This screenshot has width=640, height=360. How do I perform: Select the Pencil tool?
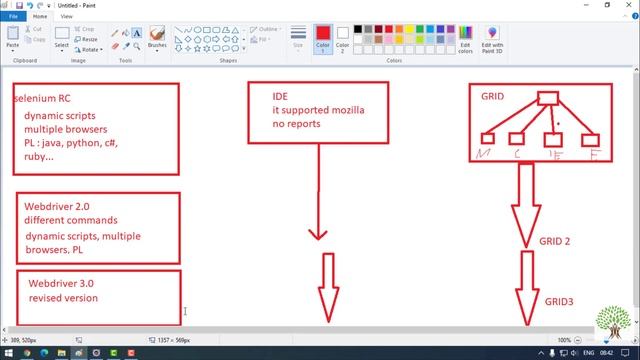[115, 33]
